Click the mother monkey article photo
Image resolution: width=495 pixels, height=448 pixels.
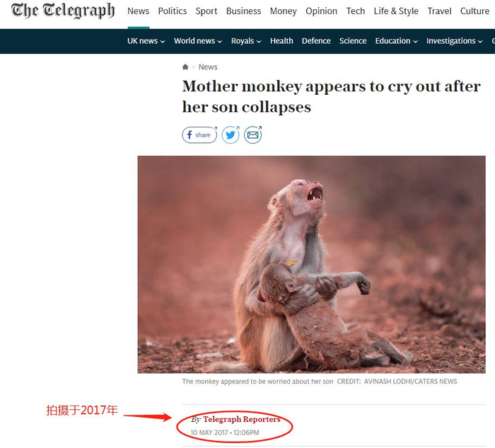click(x=311, y=265)
